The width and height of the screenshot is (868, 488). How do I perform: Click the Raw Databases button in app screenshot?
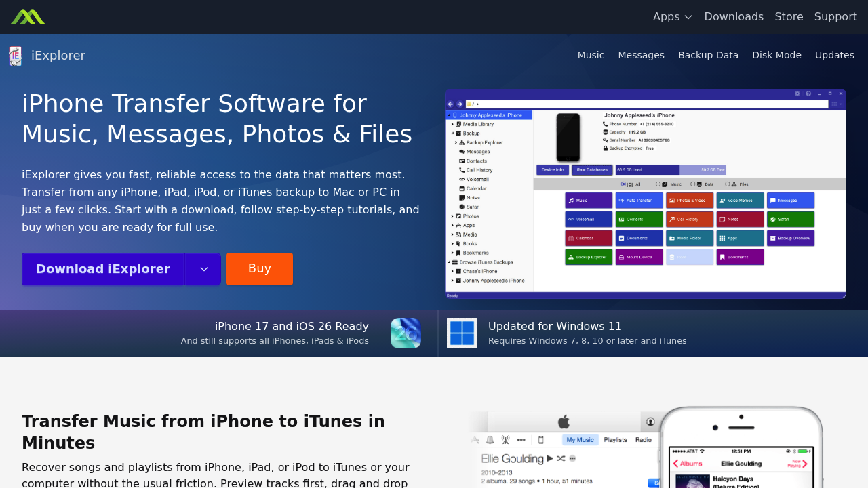(592, 170)
